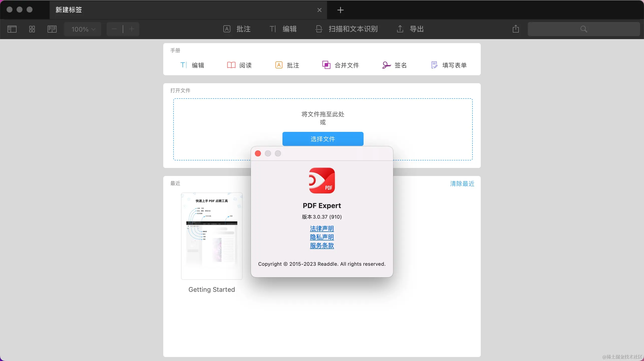Click the share icon in toolbar
The width and height of the screenshot is (644, 361).
(516, 29)
